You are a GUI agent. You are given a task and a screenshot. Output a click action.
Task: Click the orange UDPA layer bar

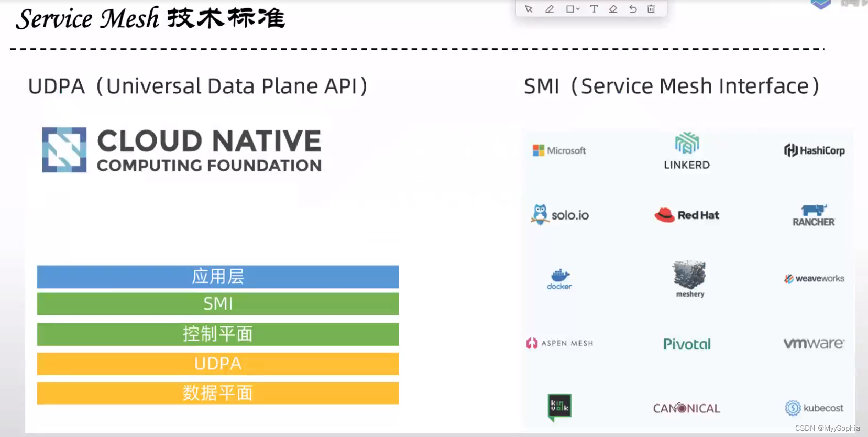(x=218, y=364)
